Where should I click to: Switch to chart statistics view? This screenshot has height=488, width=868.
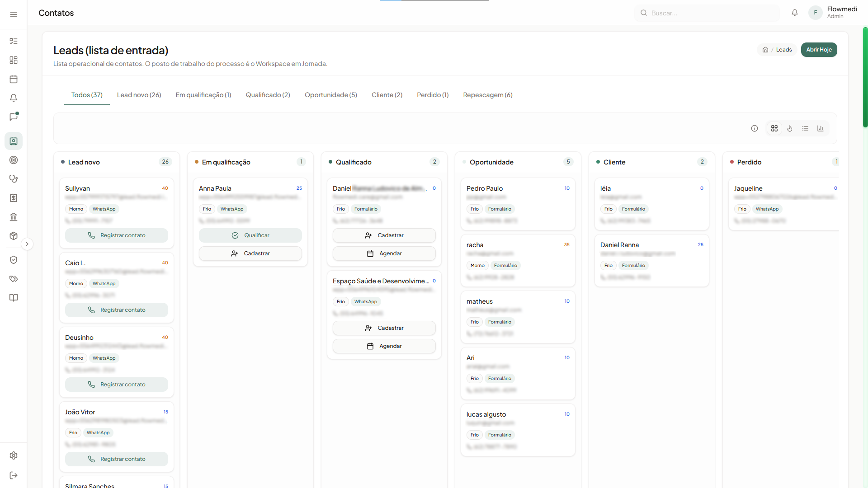[821, 128]
